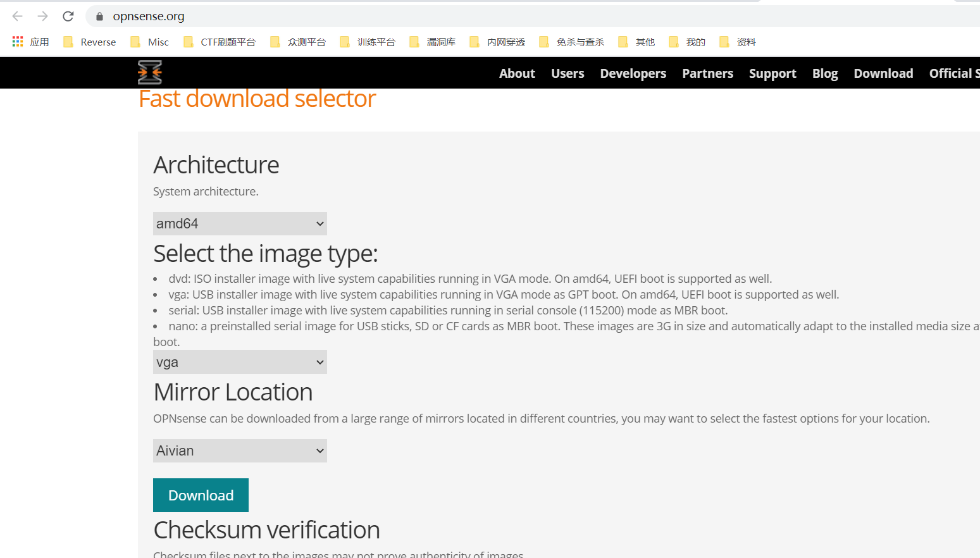Go back using the browser back arrow
Viewport: 980px width, 558px height.
coord(18,16)
